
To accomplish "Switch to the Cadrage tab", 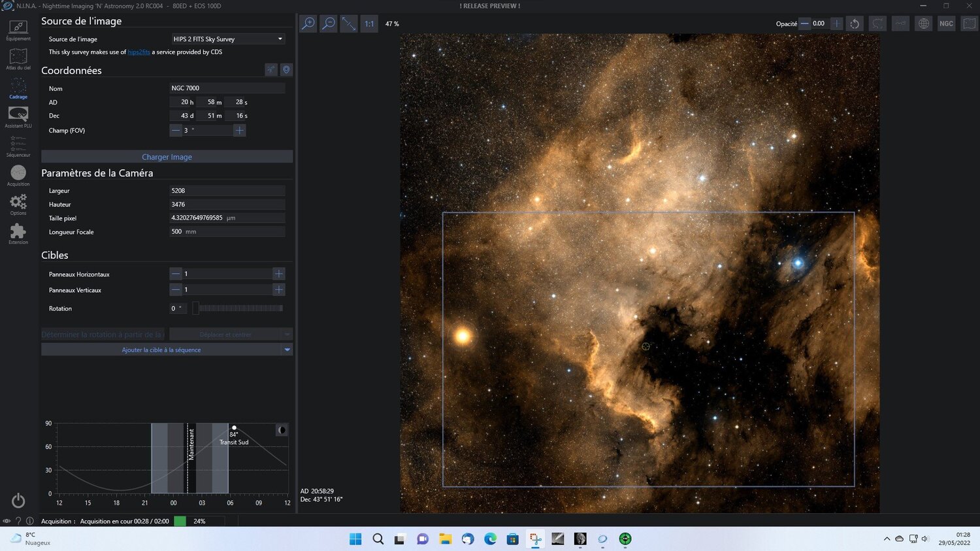I will pyautogui.click(x=18, y=88).
